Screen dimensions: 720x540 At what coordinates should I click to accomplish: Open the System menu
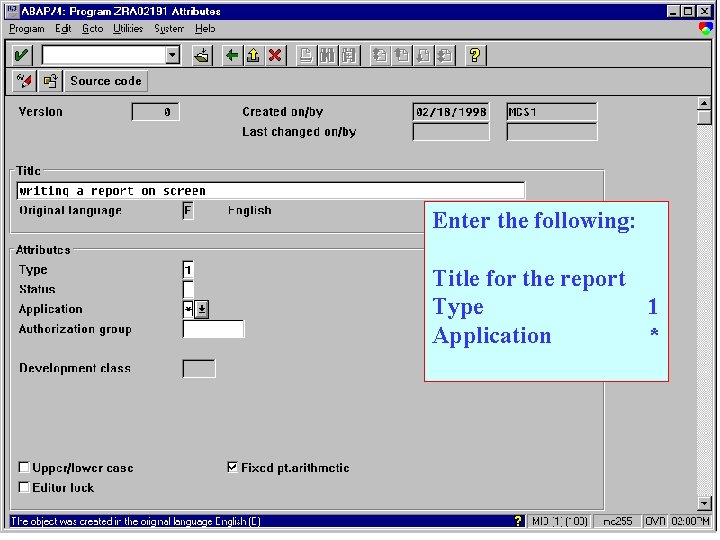pyautogui.click(x=169, y=28)
